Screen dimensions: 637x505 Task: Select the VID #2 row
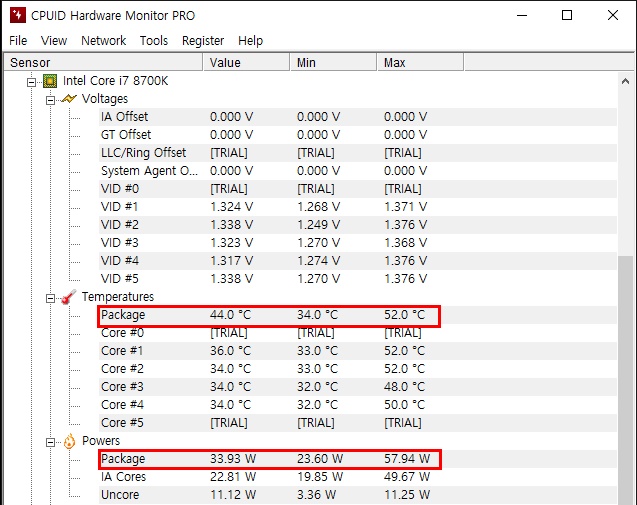point(358,225)
